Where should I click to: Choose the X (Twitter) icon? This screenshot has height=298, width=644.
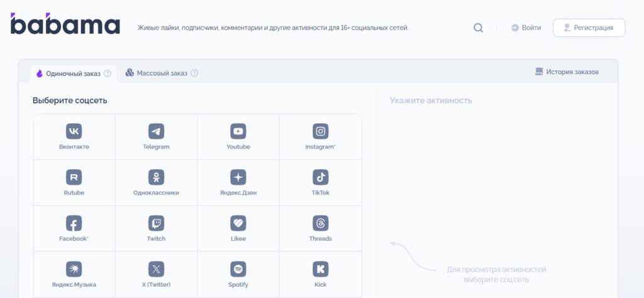click(x=156, y=269)
